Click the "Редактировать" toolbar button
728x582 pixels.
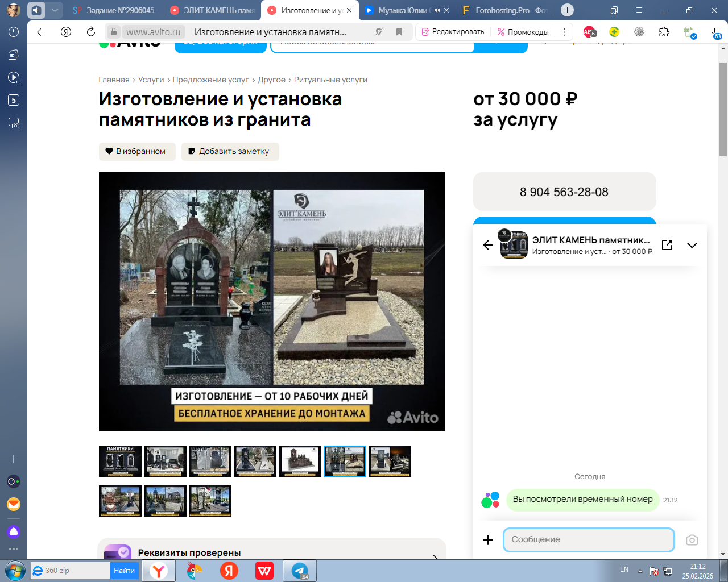(x=453, y=32)
